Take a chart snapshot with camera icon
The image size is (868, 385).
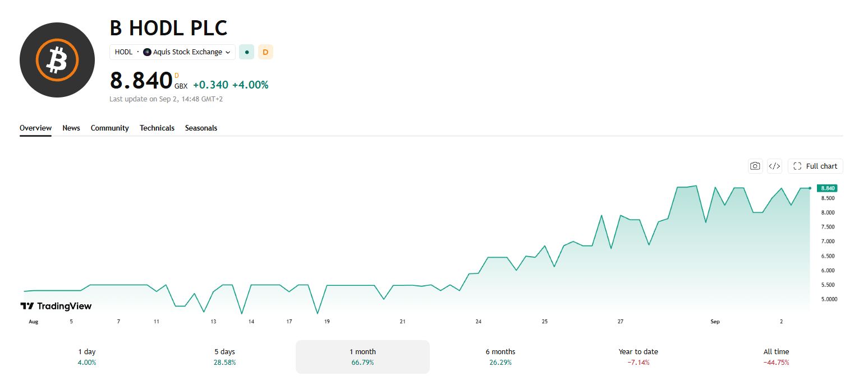[755, 166]
